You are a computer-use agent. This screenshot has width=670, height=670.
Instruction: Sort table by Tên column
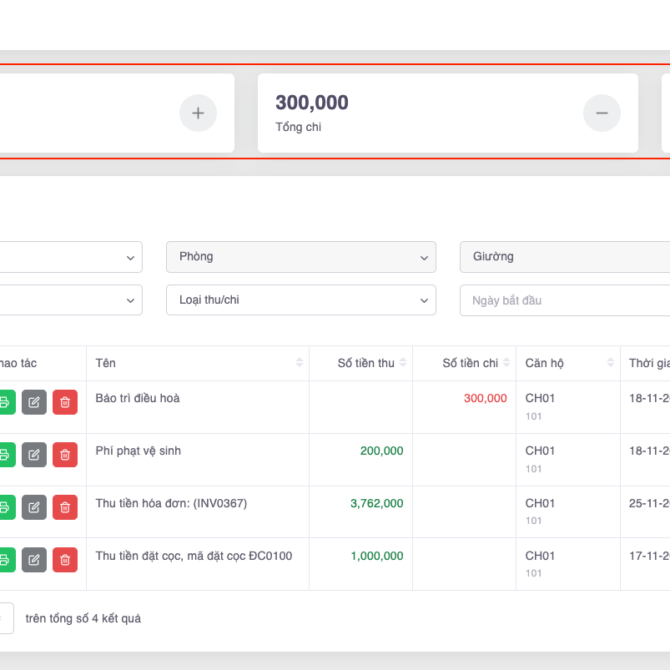click(x=299, y=363)
